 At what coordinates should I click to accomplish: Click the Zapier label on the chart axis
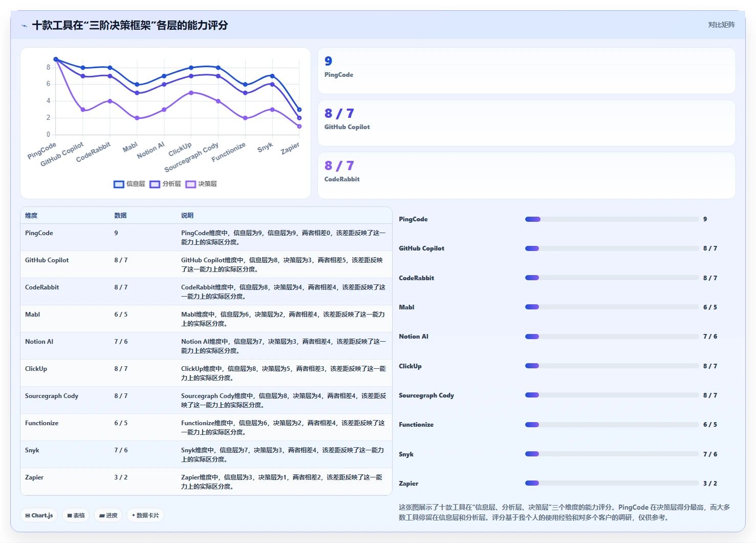tap(290, 149)
